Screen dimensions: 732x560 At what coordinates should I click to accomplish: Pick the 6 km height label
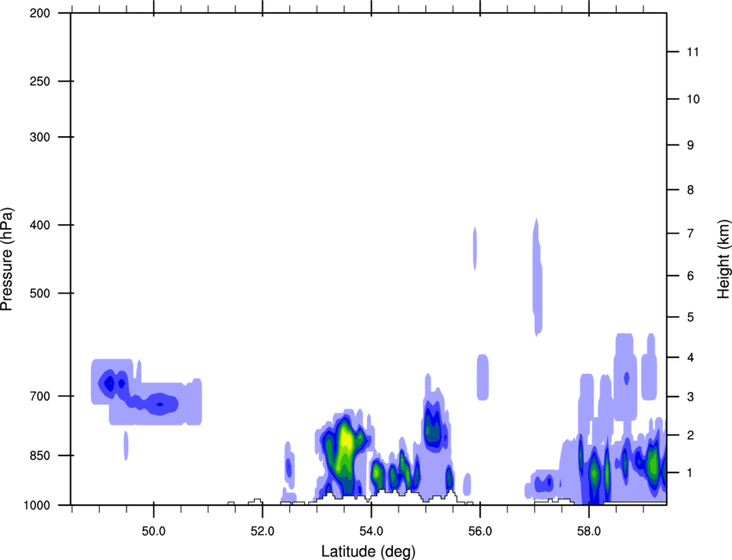point(691,276)
